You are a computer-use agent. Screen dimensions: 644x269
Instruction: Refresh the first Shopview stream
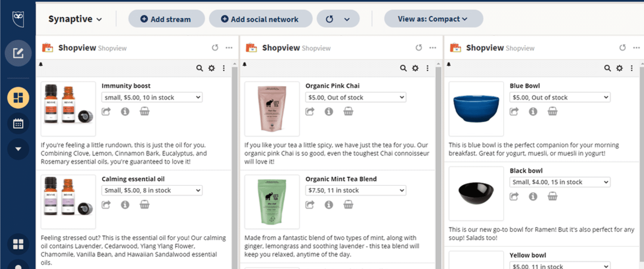[215, 48]
